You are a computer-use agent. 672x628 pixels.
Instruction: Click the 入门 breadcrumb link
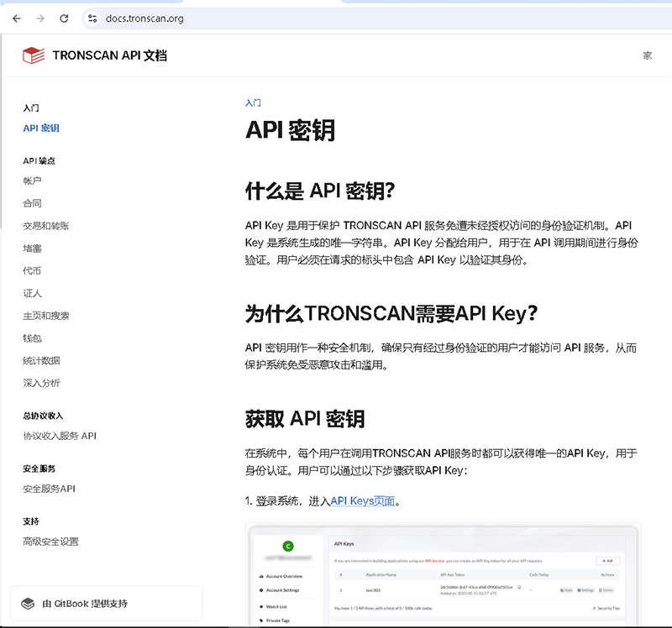pos(253,102)
